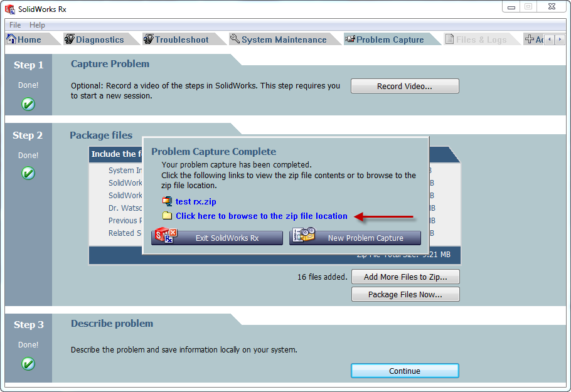Image resolution: width=571 pixels, height=392 pixels.
Task: Click the Package Files Now button
Action: click(405, 294)
